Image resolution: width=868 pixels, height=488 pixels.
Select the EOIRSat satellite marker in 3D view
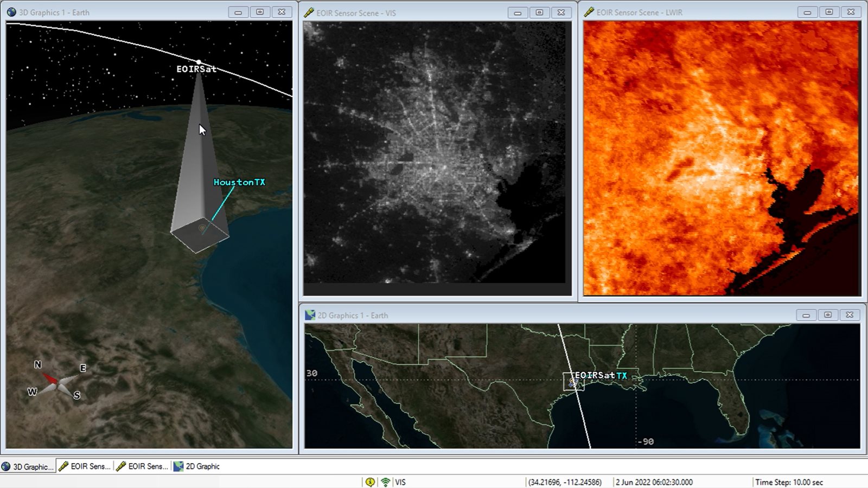[x=199, y=62]
